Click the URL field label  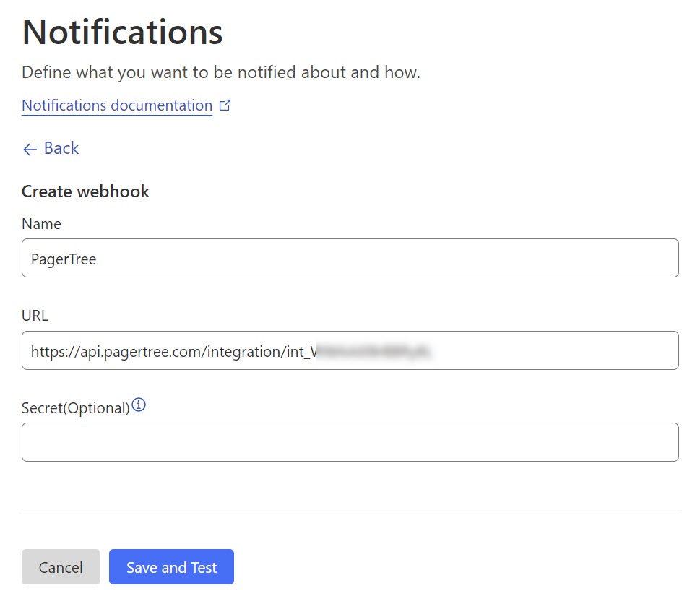35,316
